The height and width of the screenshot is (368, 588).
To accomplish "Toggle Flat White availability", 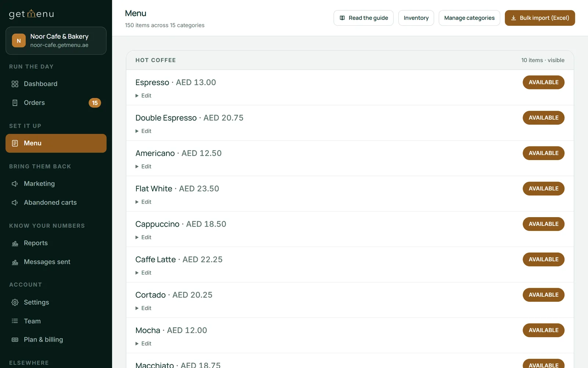I will pos(544,188).
